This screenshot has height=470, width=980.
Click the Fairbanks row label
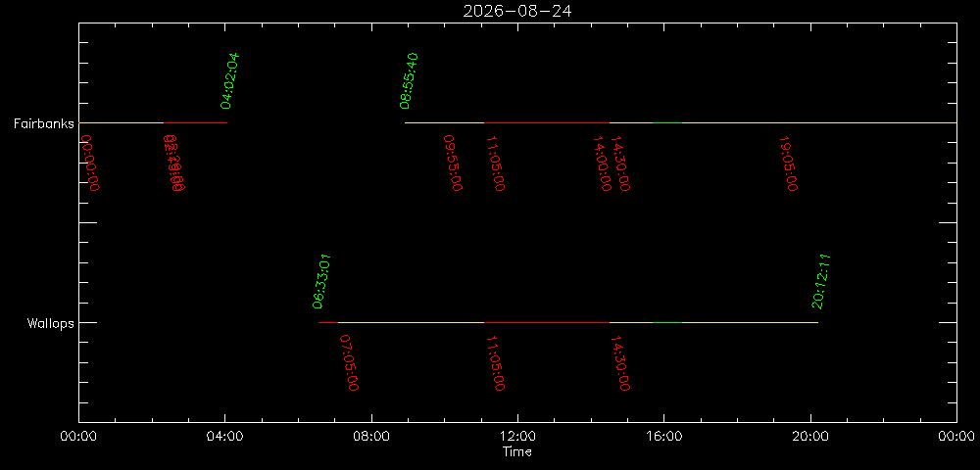[x=44, y=123]
